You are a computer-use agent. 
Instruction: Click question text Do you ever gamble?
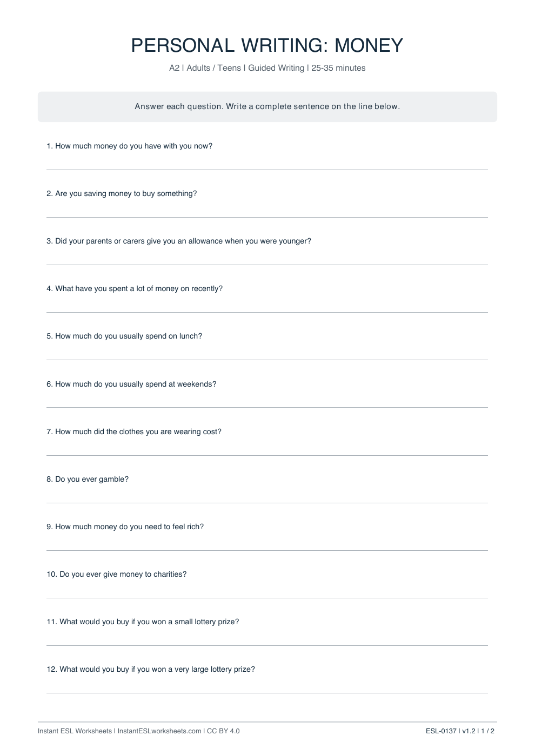click(88, 480)
